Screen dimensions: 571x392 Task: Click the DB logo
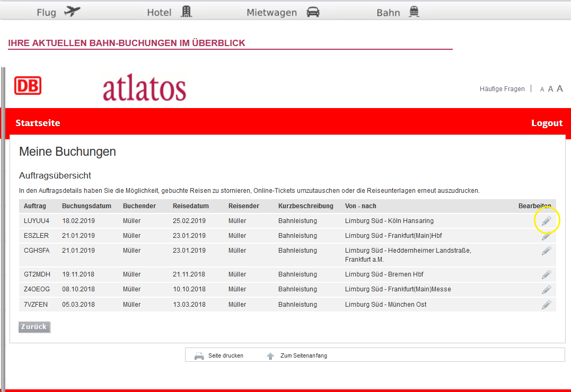point(28,85)
